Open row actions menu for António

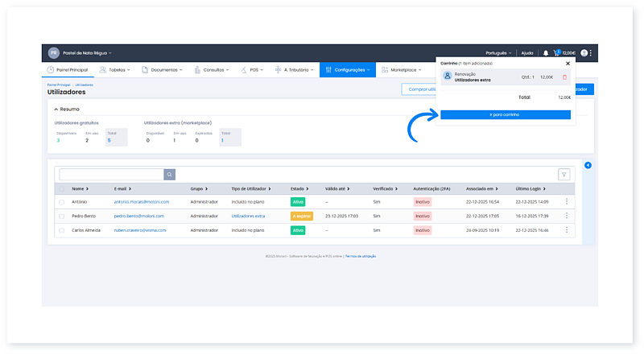pos(566,202)
